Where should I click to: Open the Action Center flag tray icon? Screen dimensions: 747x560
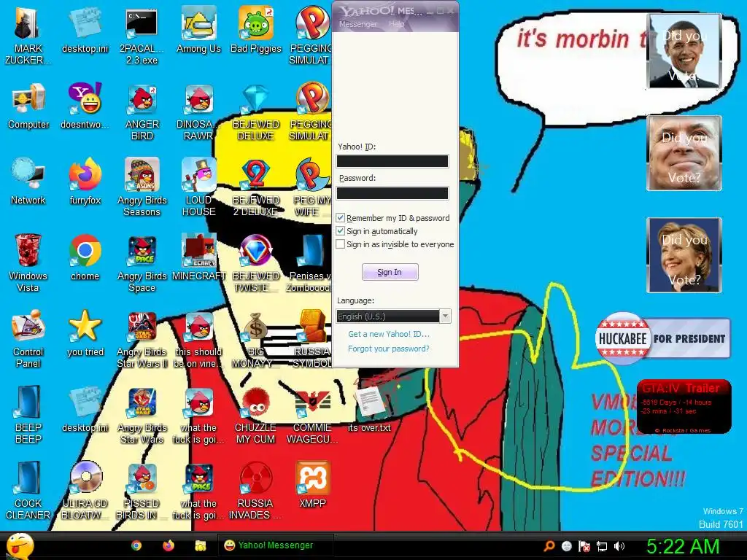click(584, 546)
